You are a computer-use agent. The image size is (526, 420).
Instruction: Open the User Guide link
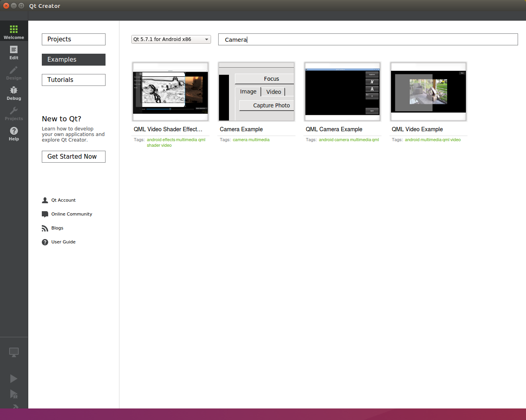click(x=63, y=242)
